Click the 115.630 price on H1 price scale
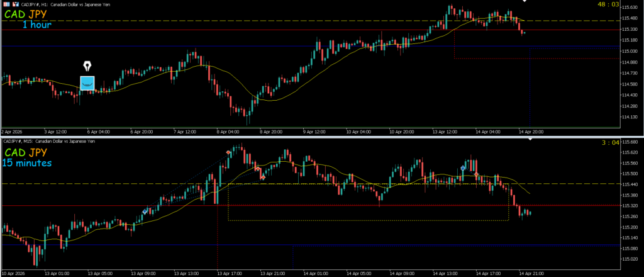Image resolution: width=644 pixels, height=277 pixels. (630, 8)
